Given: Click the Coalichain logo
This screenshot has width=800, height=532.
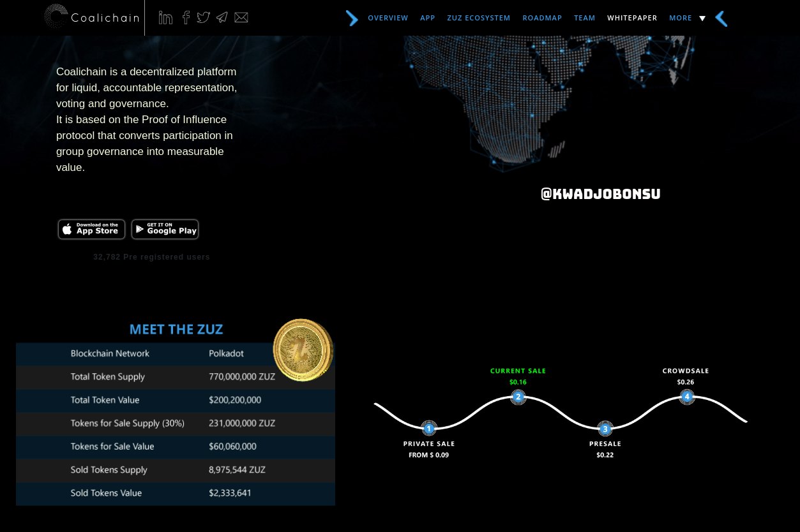Looking at the screenshot, I should [91, 17].
